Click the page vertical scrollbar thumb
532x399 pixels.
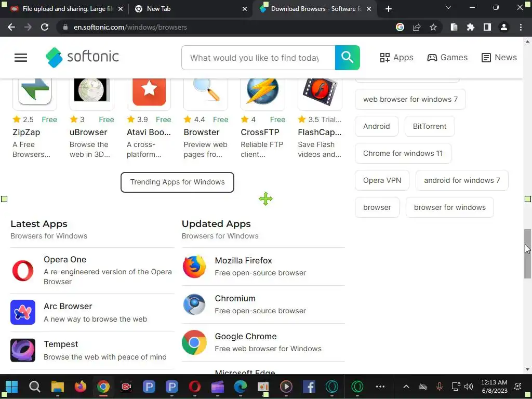click(x=528, y=254)
